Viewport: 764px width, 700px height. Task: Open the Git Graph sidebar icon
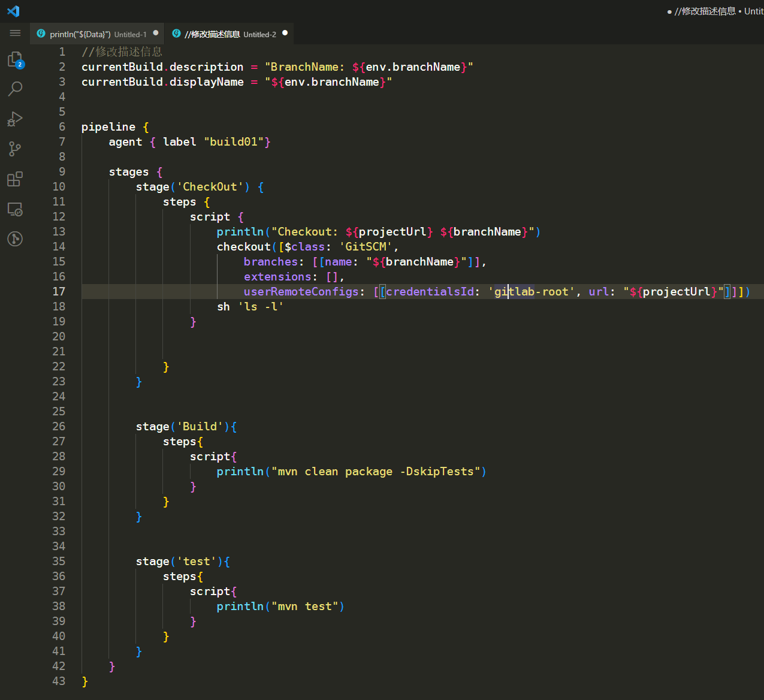coord(15,239)
